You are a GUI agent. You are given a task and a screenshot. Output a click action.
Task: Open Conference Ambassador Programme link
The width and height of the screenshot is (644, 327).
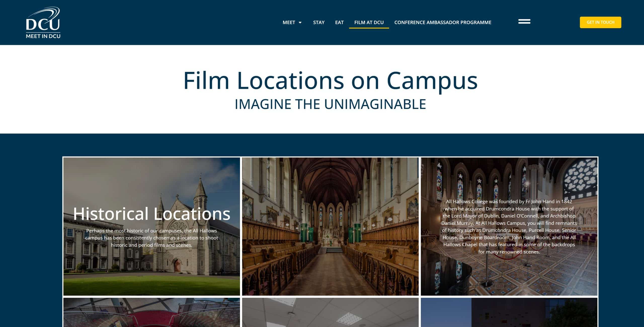click(x=442, y=22)
